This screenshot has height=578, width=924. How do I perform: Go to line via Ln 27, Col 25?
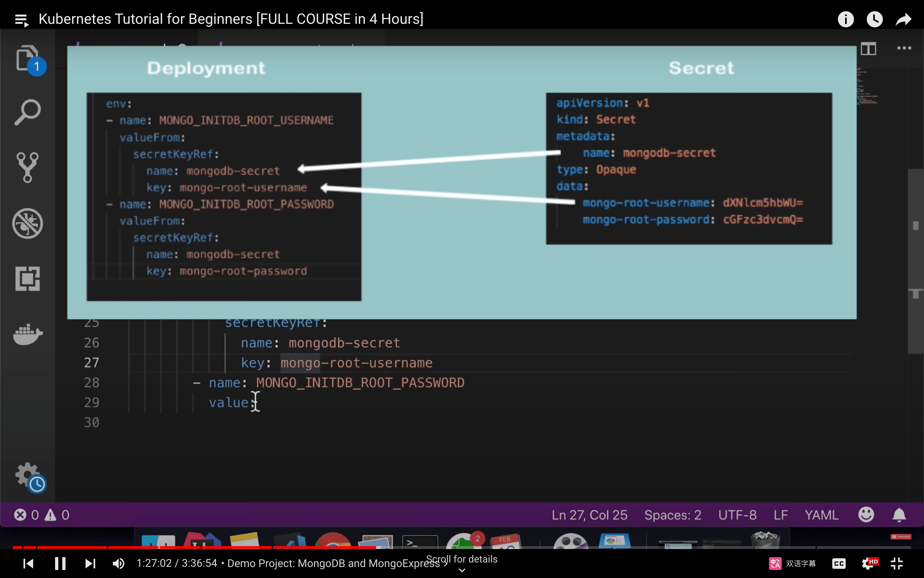589,515
